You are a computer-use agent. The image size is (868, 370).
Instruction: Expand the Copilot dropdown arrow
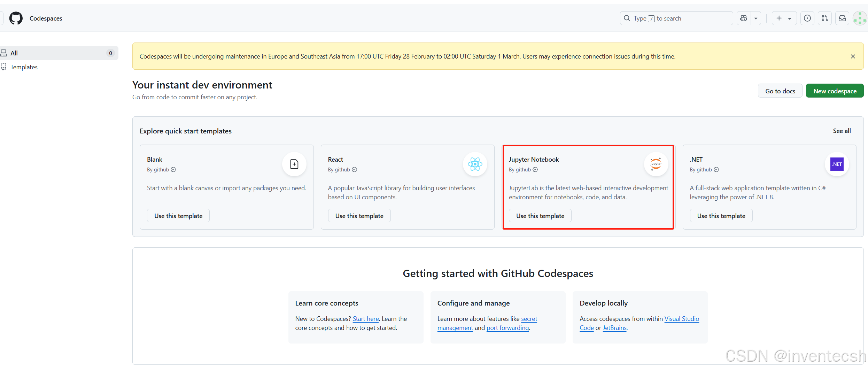tap(756, 18)
